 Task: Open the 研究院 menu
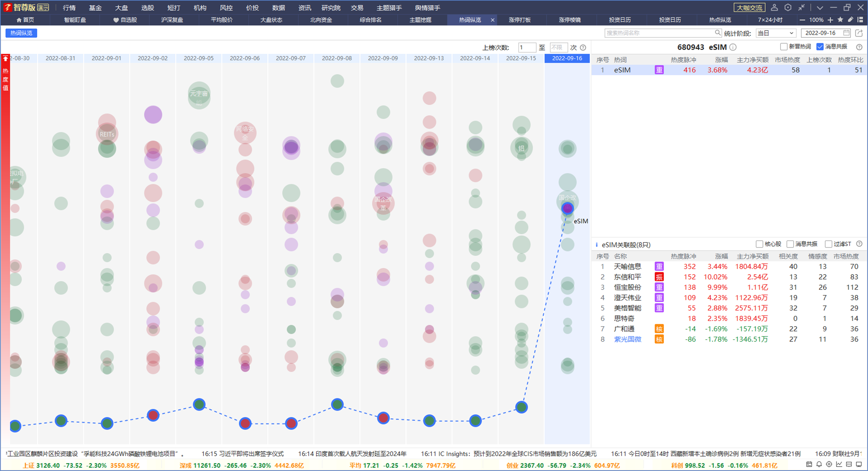point(331,8)
